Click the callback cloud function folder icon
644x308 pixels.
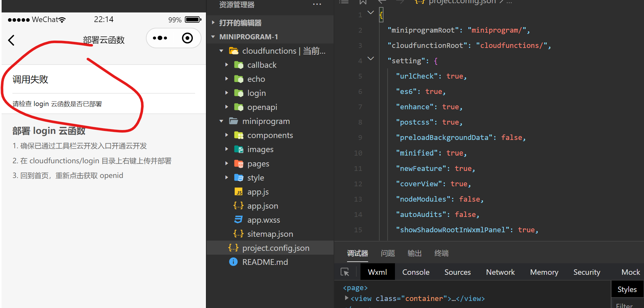tap(239, 65)
